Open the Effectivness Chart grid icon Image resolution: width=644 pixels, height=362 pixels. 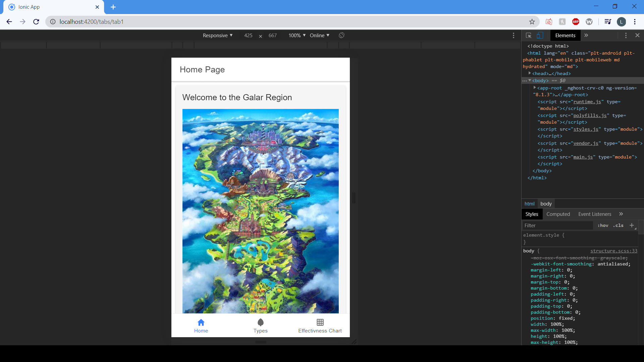pyautogui.click(x=320, y=322)
